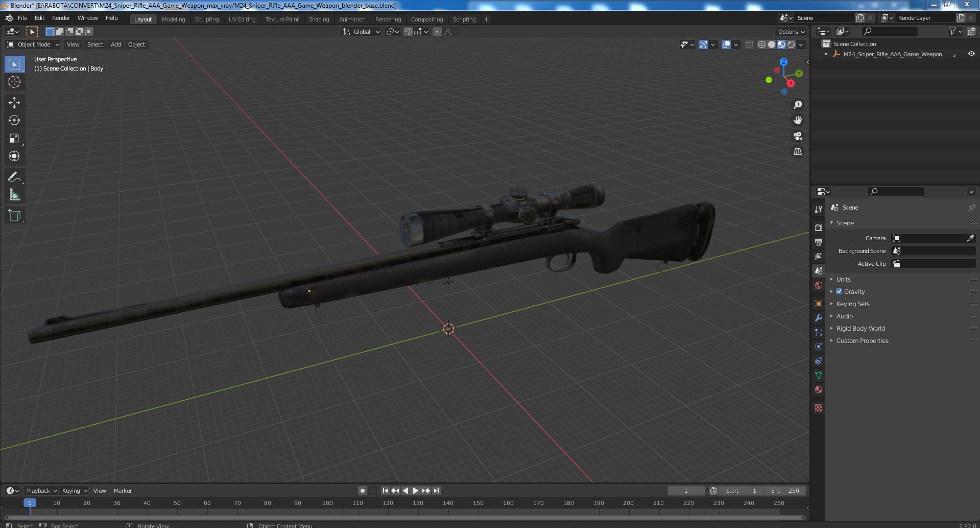
Task: Click the End frame field 250
Action: pos(785,491)
